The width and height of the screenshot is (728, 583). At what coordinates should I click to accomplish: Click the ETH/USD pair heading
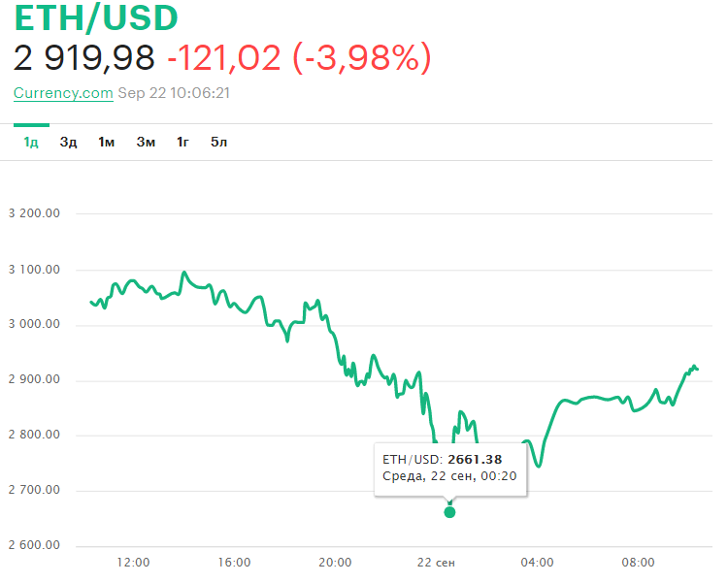pos(96,19)
